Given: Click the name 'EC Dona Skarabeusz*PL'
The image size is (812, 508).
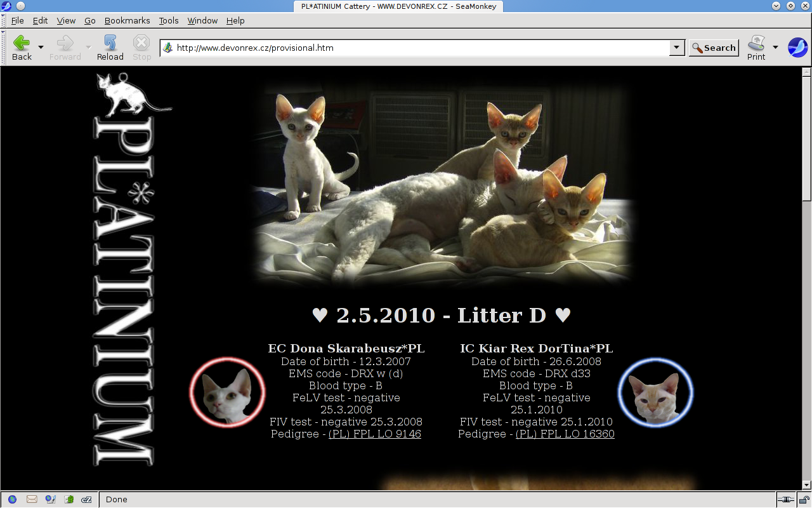Looking at the screenshot, I should pyautogui.click(x=346, y=349).
